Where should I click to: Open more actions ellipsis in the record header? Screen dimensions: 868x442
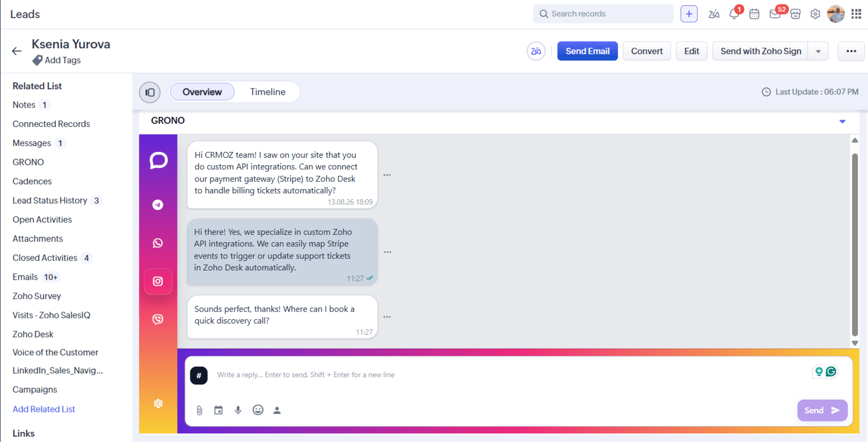[x=851, y=51]
